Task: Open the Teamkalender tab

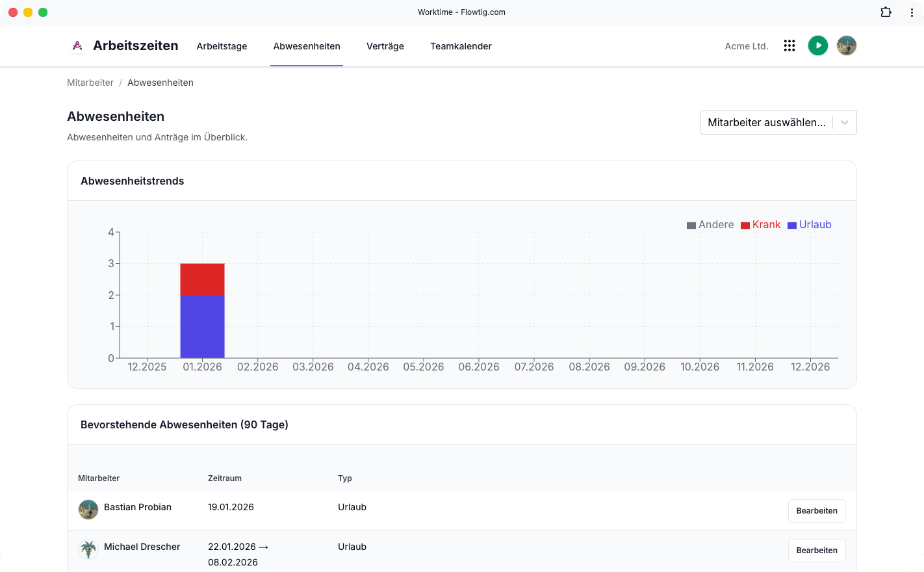Action: 461,46
